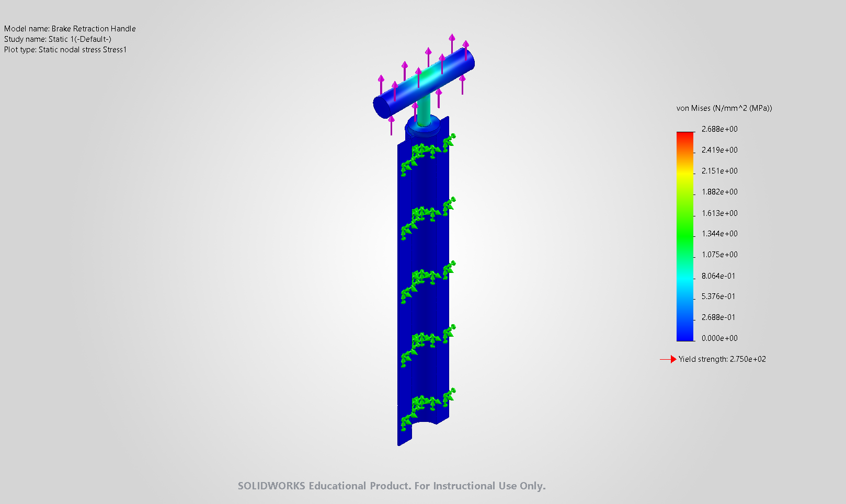Click the legend value 1.882e+00

point(719,192)
